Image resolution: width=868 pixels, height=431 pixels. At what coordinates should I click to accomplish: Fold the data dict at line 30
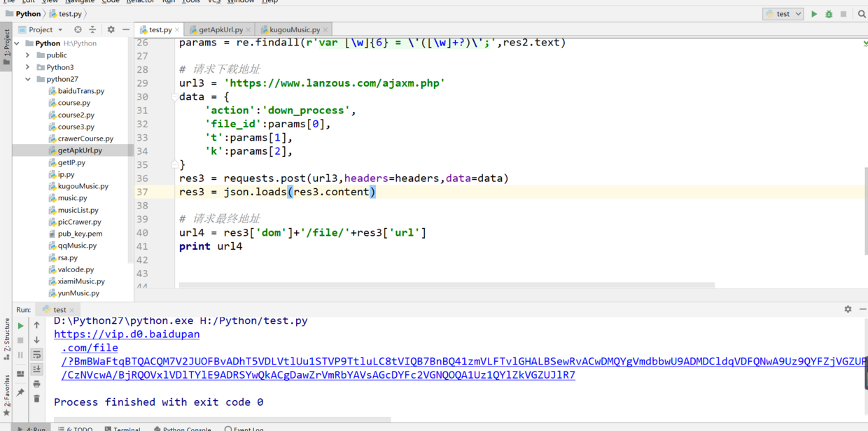(174, 97)
